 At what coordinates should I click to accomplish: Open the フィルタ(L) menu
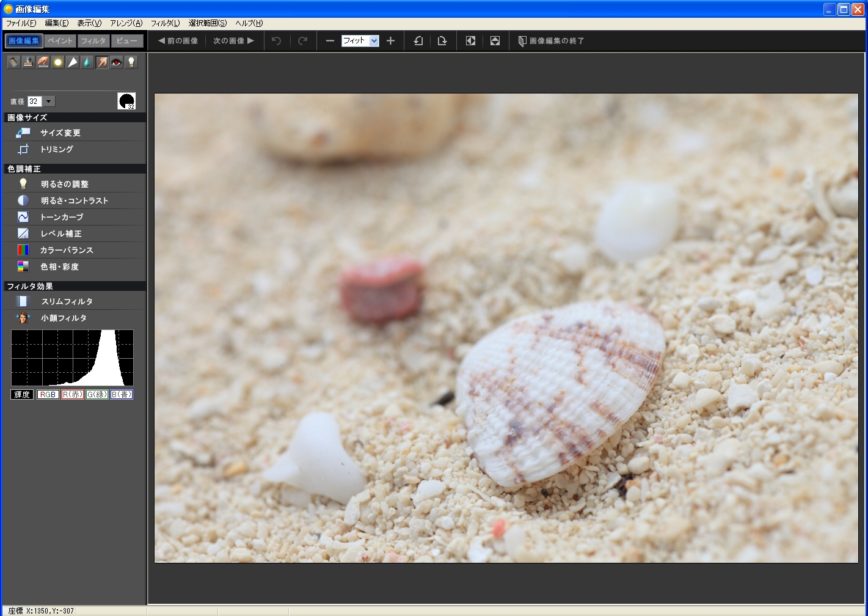point(165,23)
